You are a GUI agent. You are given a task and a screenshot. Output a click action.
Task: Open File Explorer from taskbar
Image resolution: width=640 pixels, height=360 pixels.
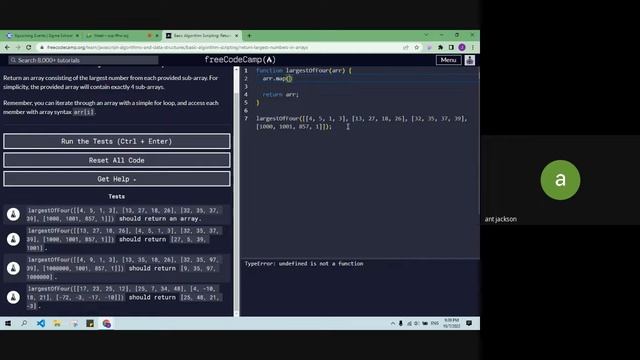tap(57, 324)
